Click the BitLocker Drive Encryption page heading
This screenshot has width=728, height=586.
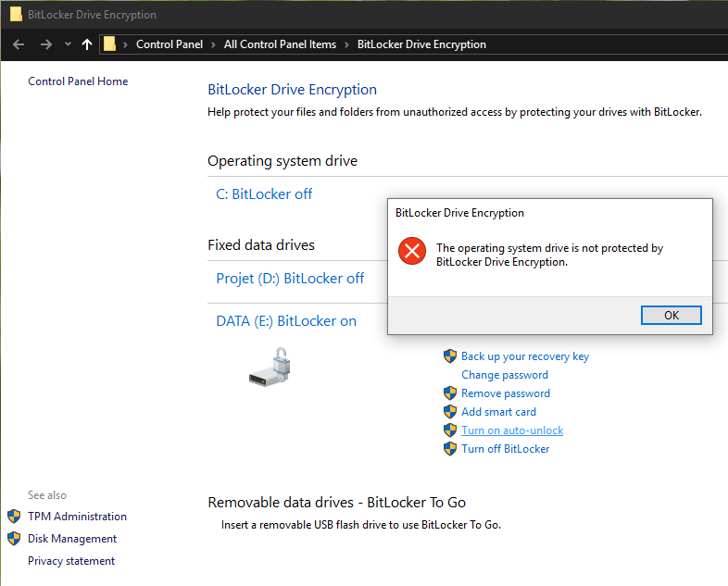tap(292, 90)
